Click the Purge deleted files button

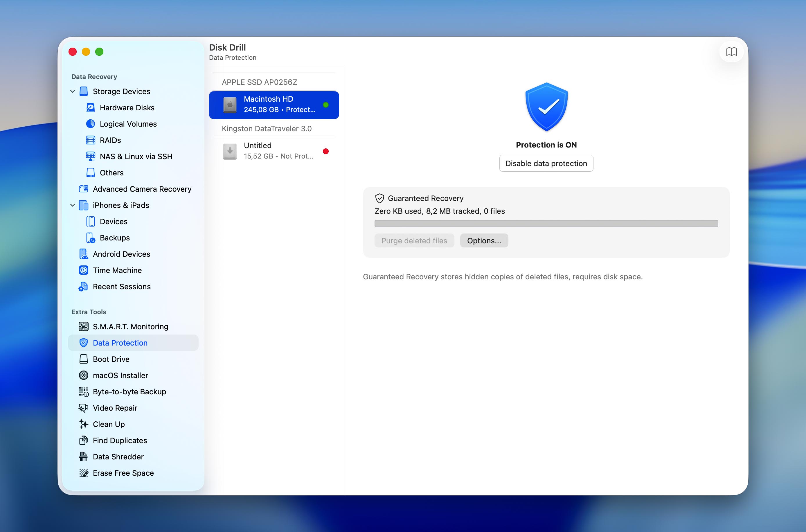(414, 240)
